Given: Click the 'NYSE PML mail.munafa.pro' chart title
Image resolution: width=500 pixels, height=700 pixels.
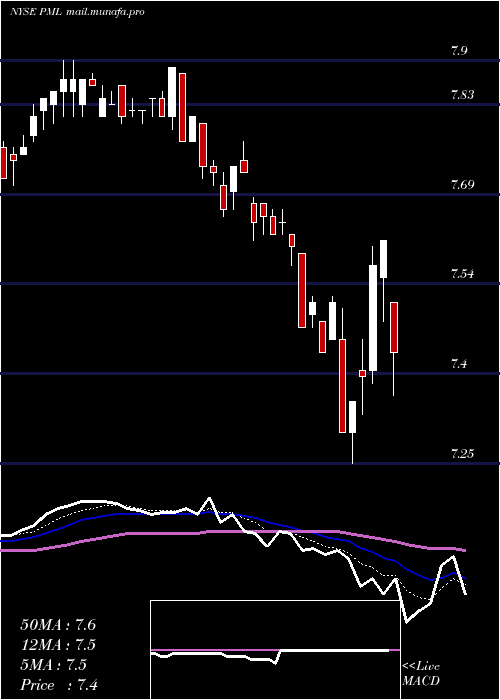Looking at the screenshot, I should point(77,12).
